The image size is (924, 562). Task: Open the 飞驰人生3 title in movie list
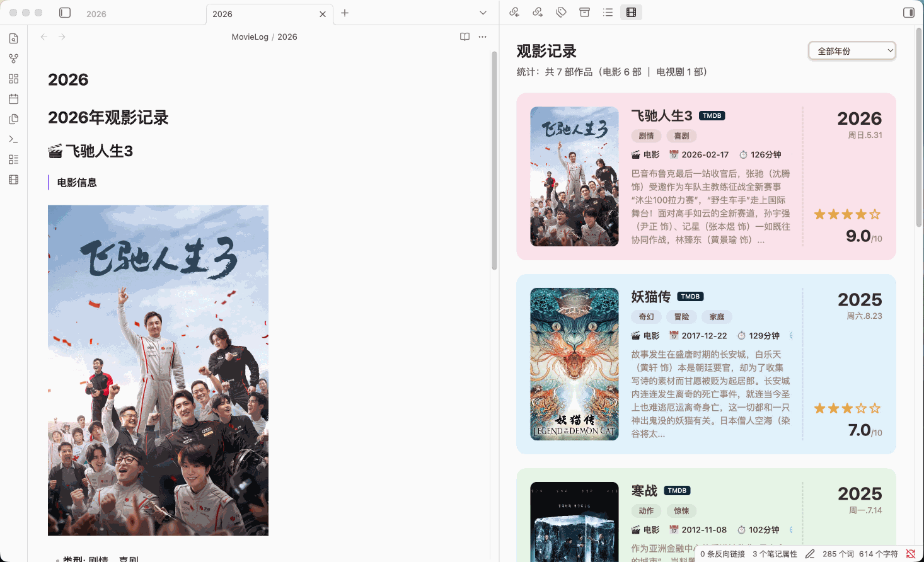point(662,115)
